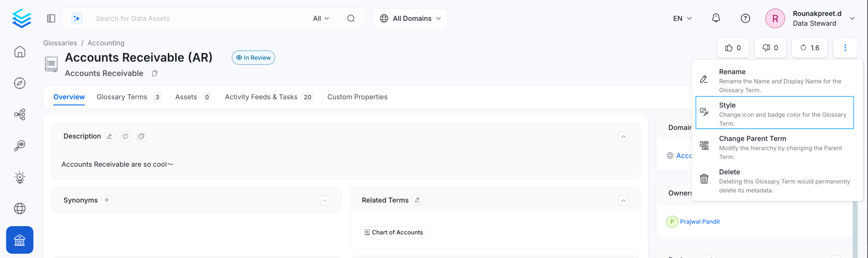Viewport: 868px width, 258px height.
Task: Click the Chart of Accounts term
Action: click(393, 232)
